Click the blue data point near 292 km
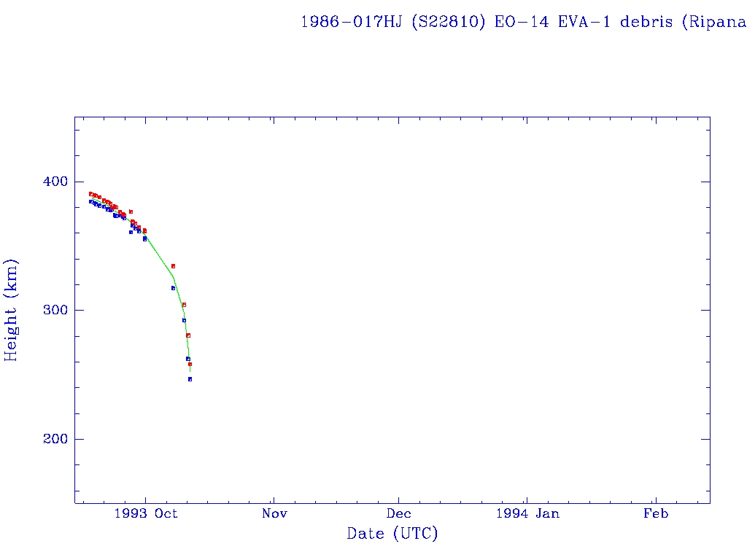 (x=184, y=320)
